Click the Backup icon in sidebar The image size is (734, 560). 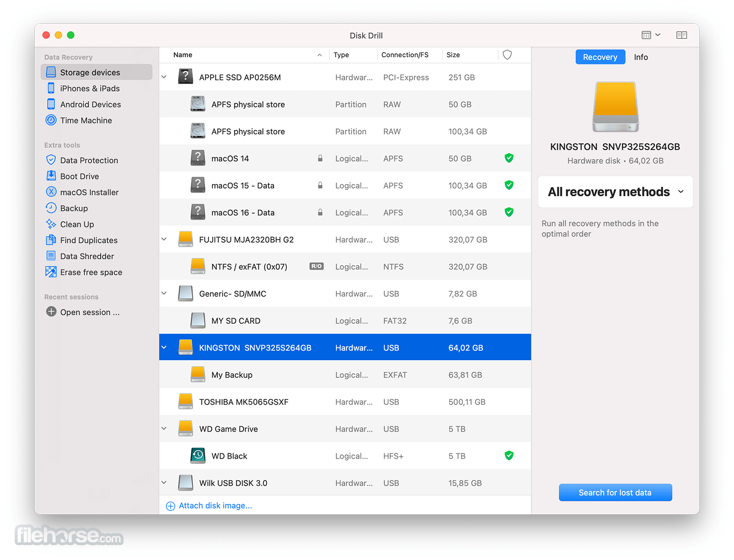tap(51, 208)
